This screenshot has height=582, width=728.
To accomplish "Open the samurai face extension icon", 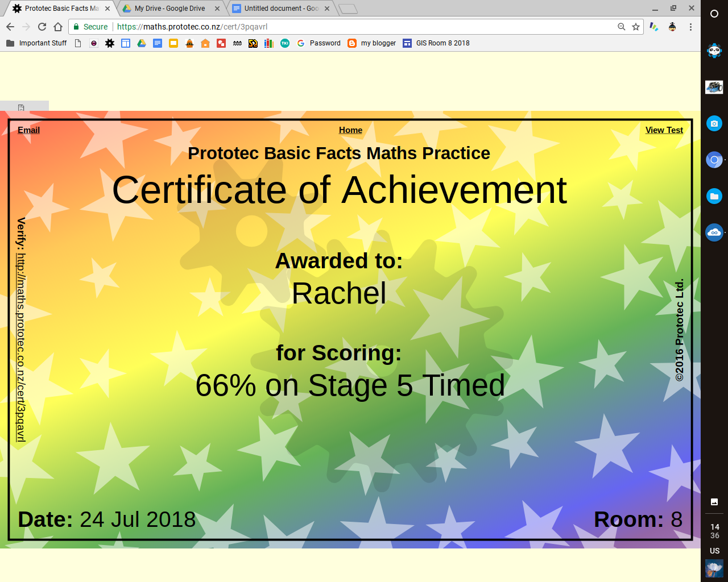I will 672,27.
